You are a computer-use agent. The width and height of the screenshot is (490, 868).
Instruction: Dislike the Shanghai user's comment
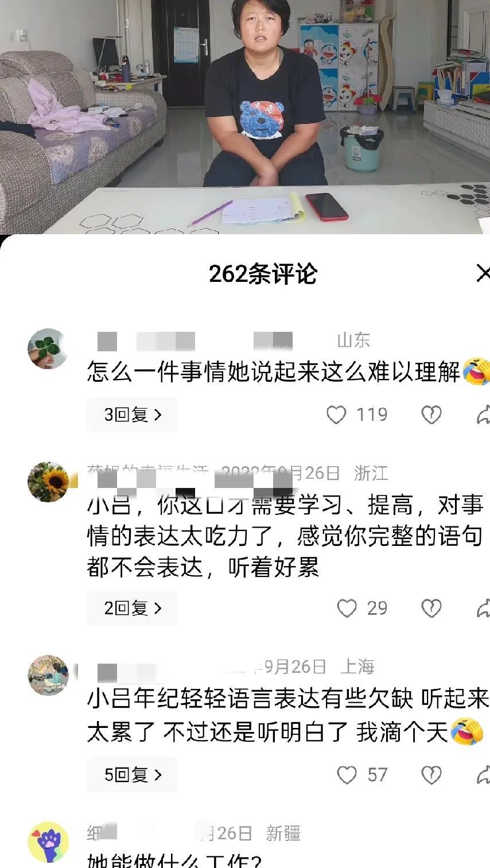431,775
